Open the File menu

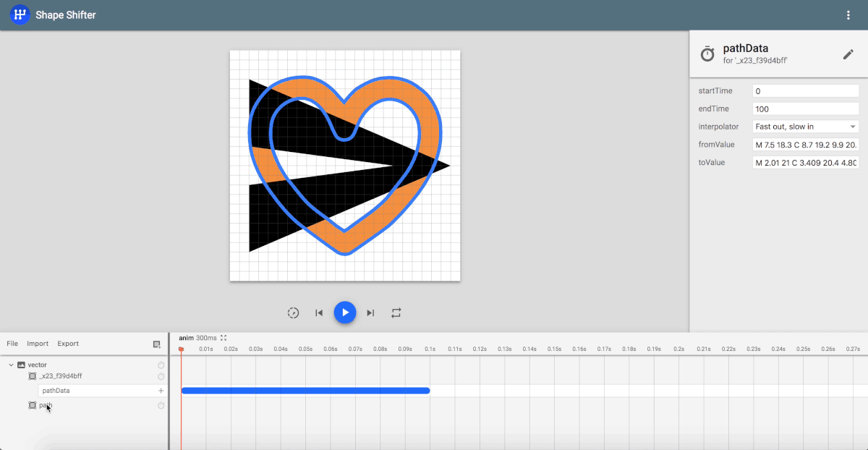pos(12,344)
